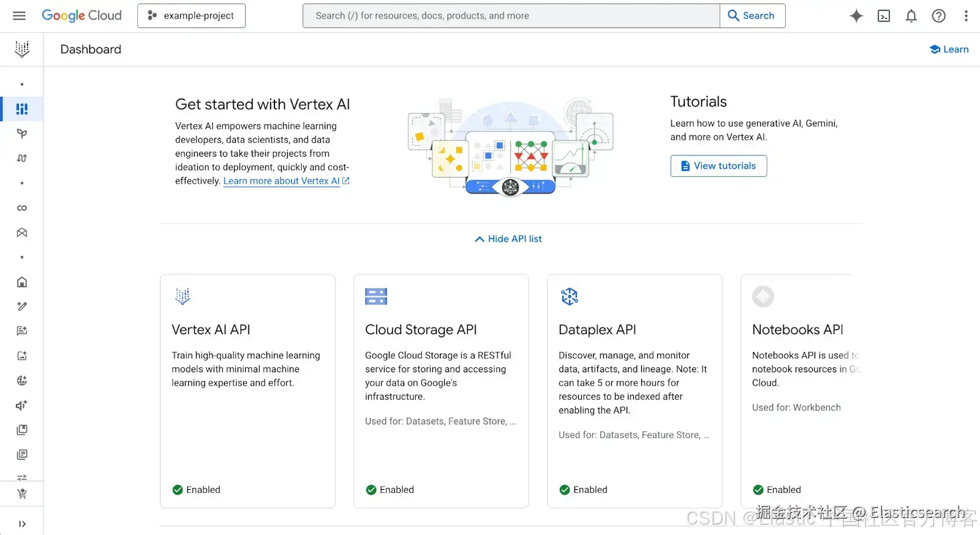The width and height of the screenshot is (980, 535).
Task: Open the help question mark icon
Action: (939, 16)
